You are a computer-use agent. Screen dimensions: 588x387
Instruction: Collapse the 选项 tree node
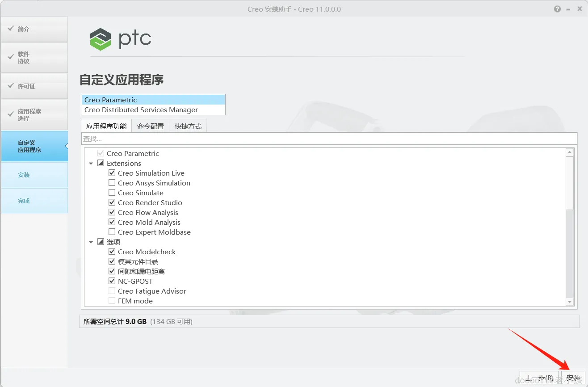(x=91, y=242)
